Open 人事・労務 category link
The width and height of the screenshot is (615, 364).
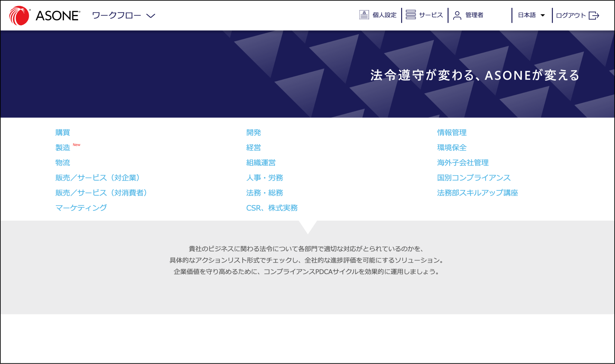[264, 178]
